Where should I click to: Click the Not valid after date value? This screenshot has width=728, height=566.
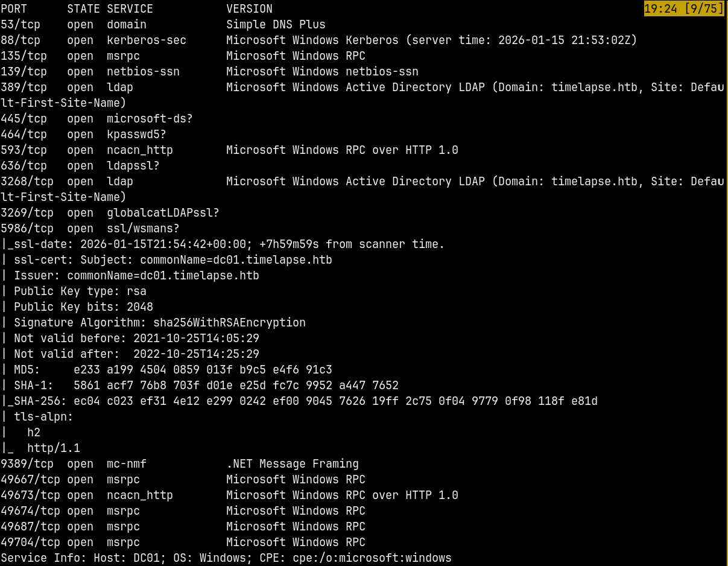point(196,354)
